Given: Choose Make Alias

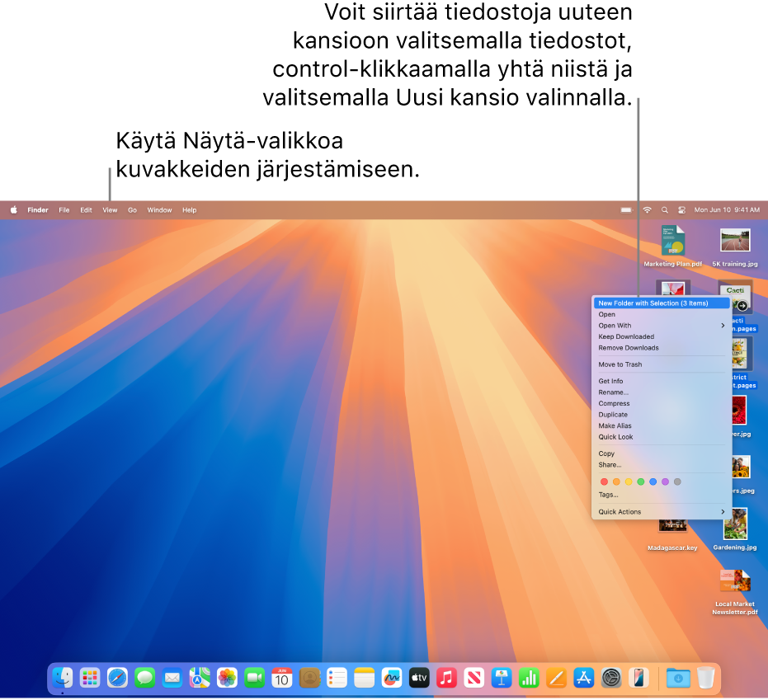Looking at the screenshot, I should pos(662,426).
